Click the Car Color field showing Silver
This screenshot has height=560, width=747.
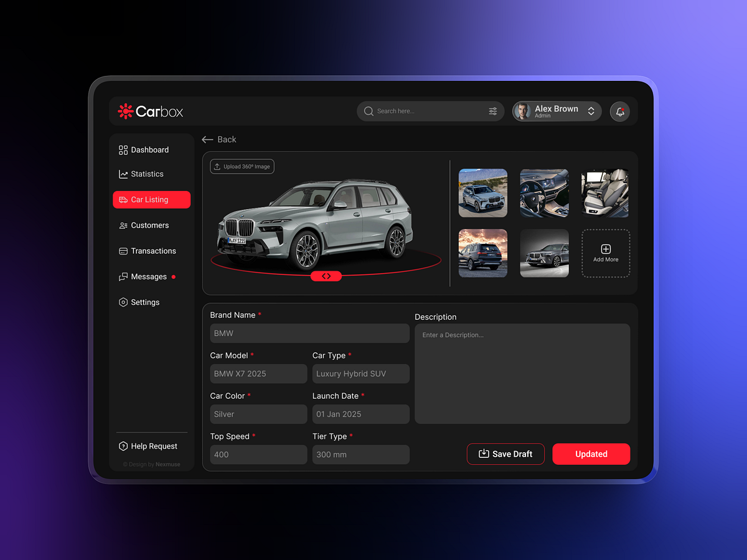[x=258, y=414]
